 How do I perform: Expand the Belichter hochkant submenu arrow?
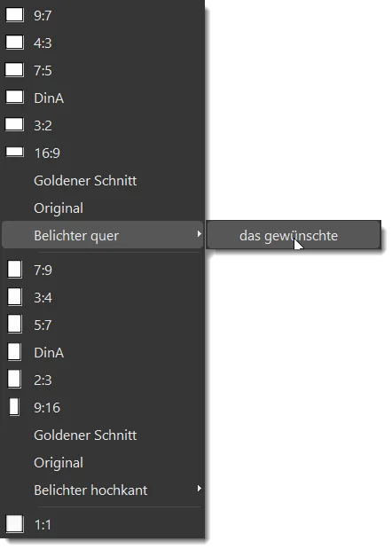(x=199, y=489)
